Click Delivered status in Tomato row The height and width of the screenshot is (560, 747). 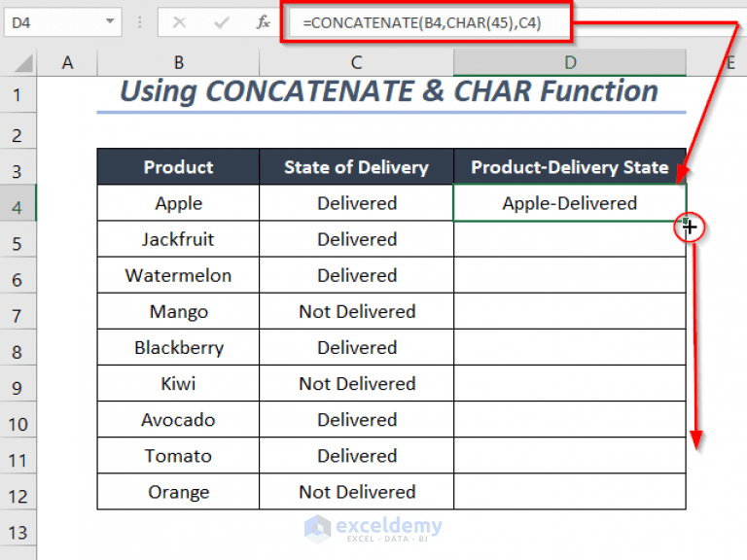[x=356, y=456]
